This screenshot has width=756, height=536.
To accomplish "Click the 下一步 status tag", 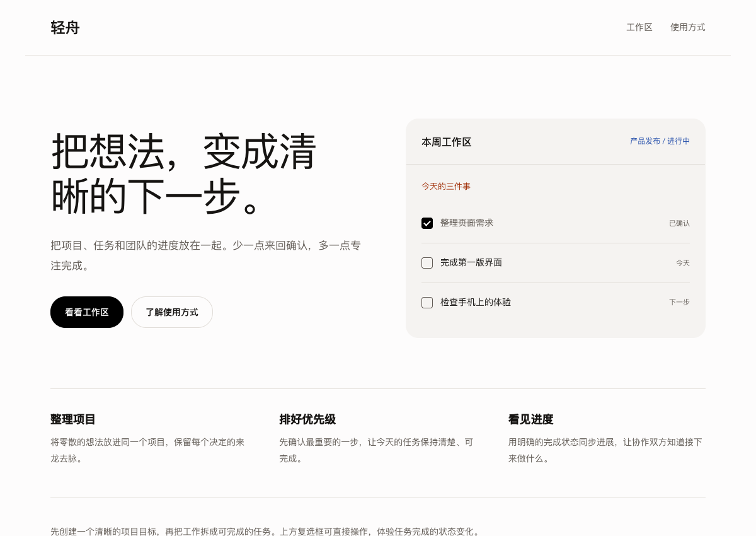I will coord(679,303).
